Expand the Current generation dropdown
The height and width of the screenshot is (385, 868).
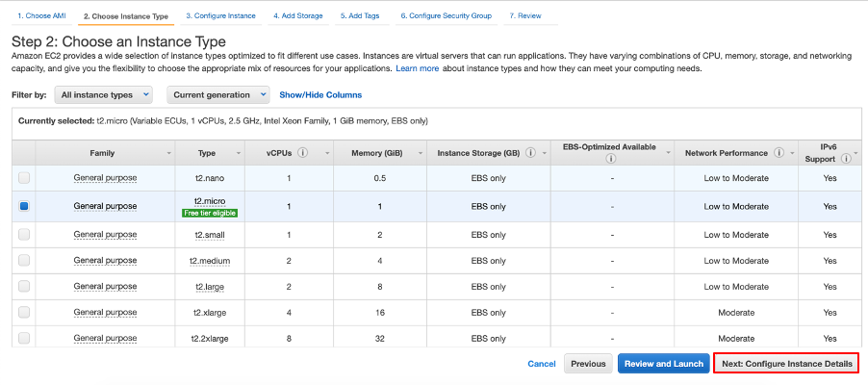218,94
